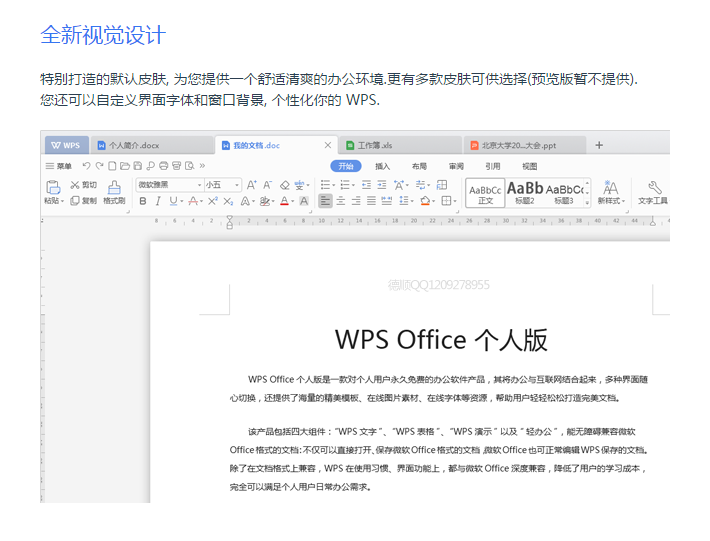Apply red font color A
The width and height of the screenshot is (710, 541).
coord(284,201)
